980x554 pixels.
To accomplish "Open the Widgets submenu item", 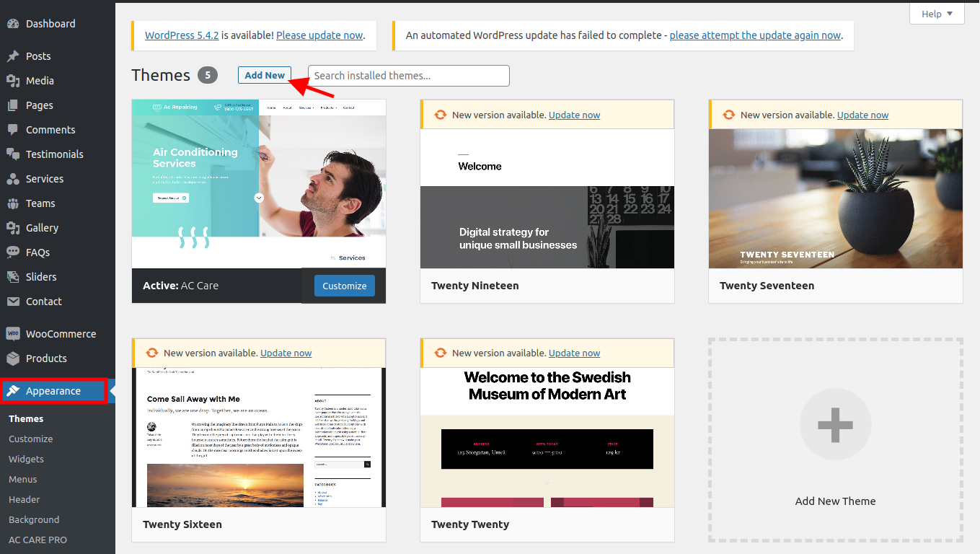I will pos(26,459).
